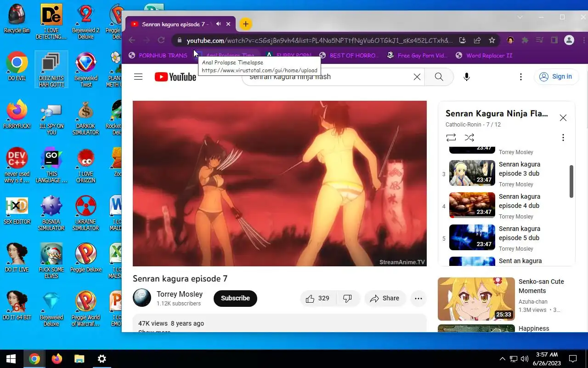Select the Peggle World of Warcraft icon
588x368 pixels.
point(86,309)
